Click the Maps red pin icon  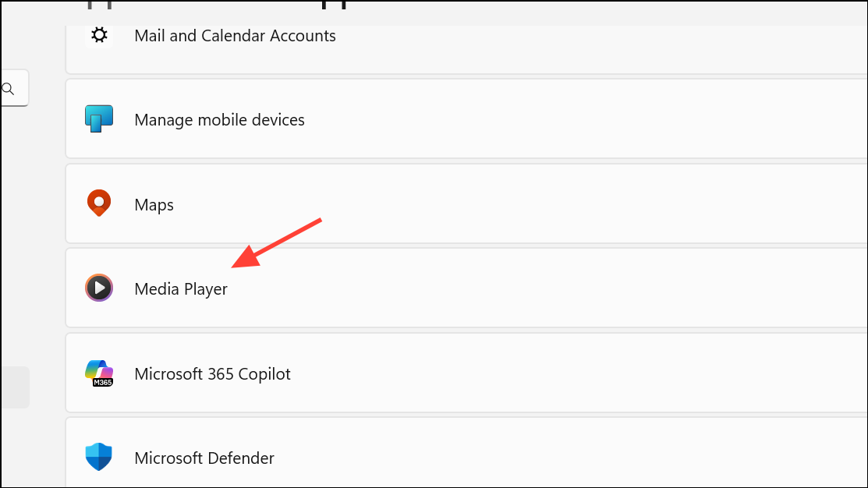(x=99, y=203)
